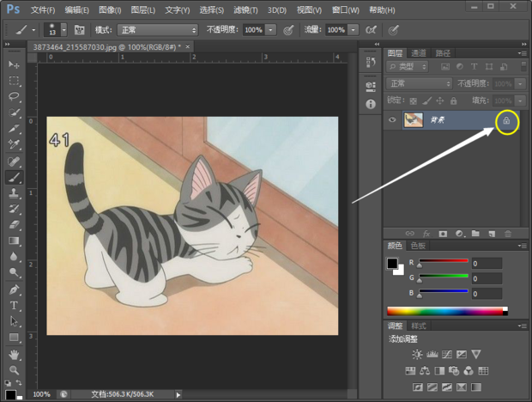This screenshot has height=402, width=532.
Task: Select the Pen tool
Action: coord(14,290)
